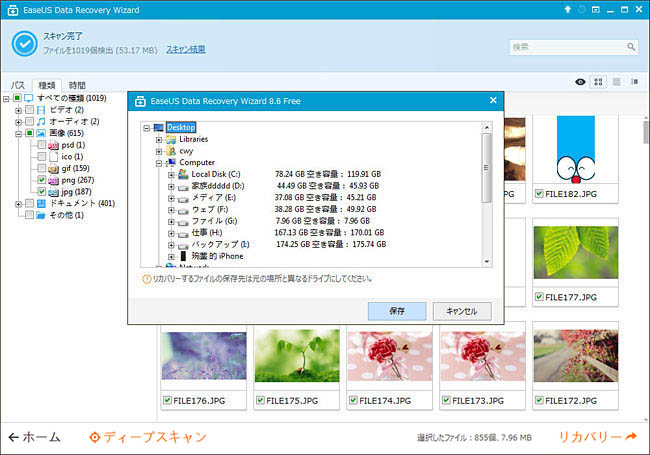
Task: Collapse the Desktop node in dialog
Action: [147, 128]
